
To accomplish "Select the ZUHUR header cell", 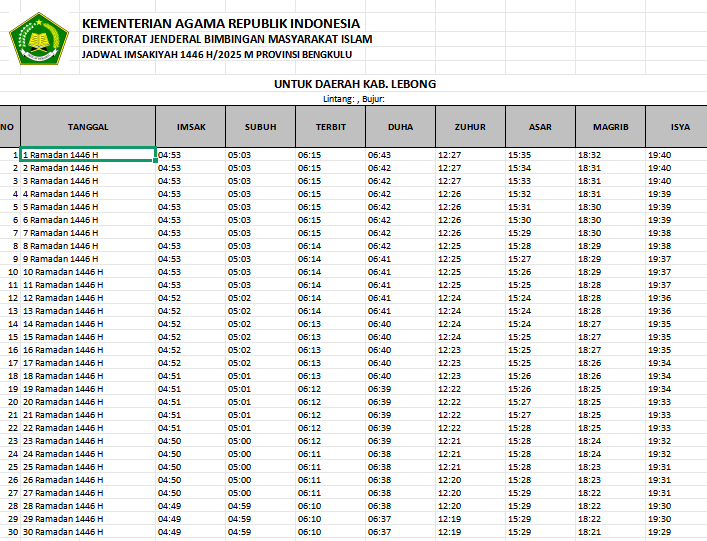I will [x=470, y=127].
